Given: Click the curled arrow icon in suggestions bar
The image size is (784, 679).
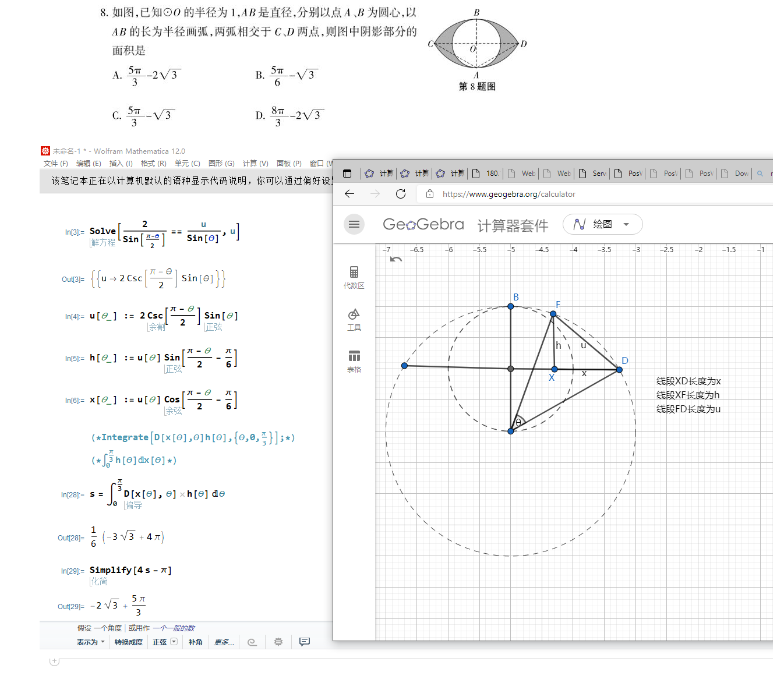Looking at the screenshot, I should tap(252, 641).
